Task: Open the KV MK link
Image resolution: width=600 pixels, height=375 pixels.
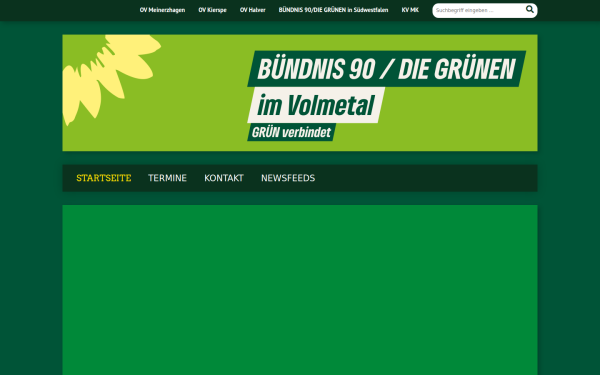Action: 410,10
